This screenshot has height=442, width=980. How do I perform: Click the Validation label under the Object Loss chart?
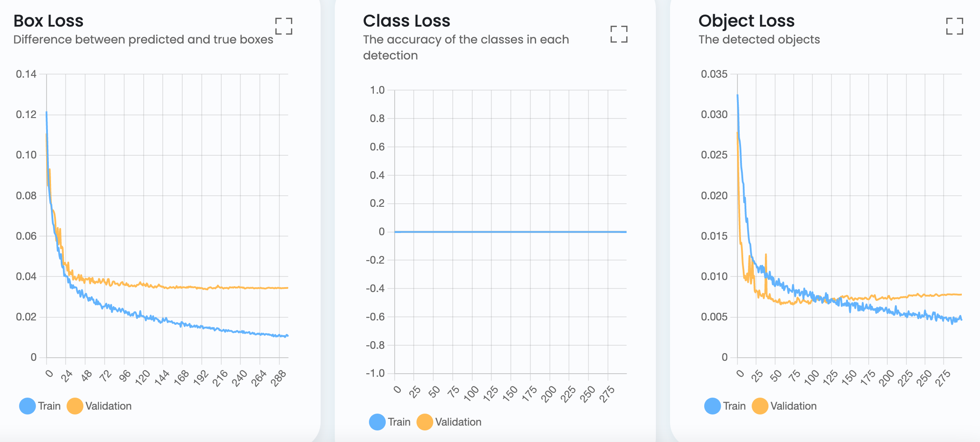[794, 406]
